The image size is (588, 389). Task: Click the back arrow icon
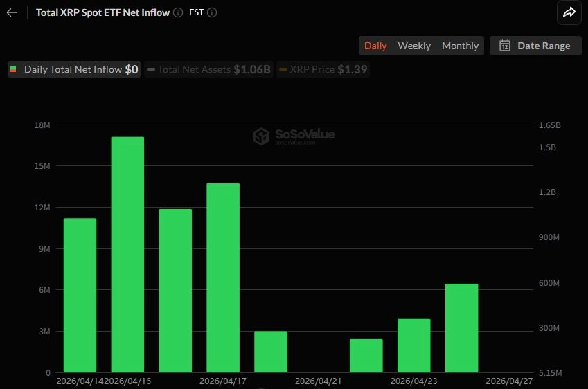[12, 12]
